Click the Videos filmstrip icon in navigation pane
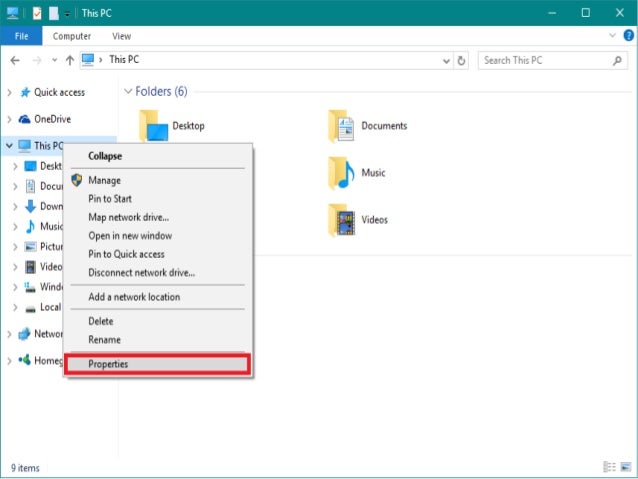 31,267
